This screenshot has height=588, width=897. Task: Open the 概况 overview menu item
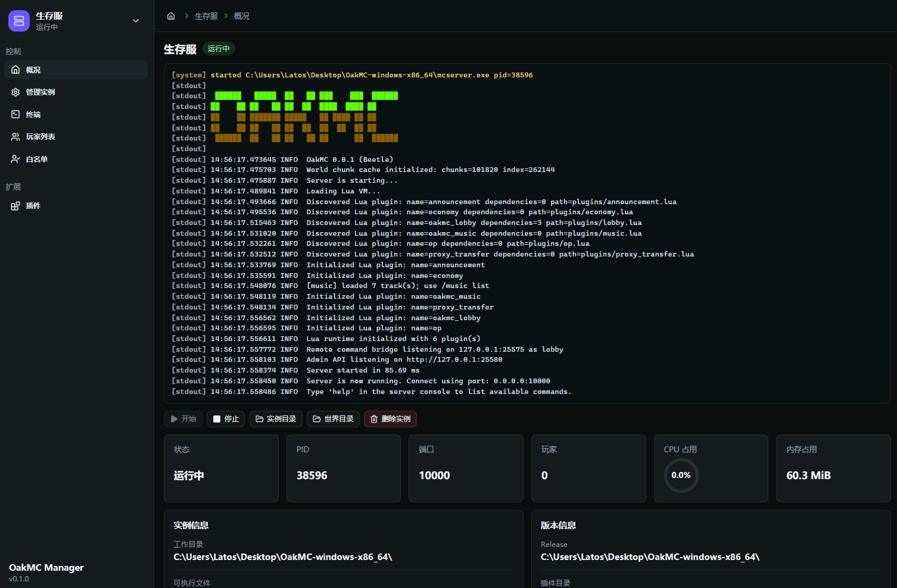76,70
